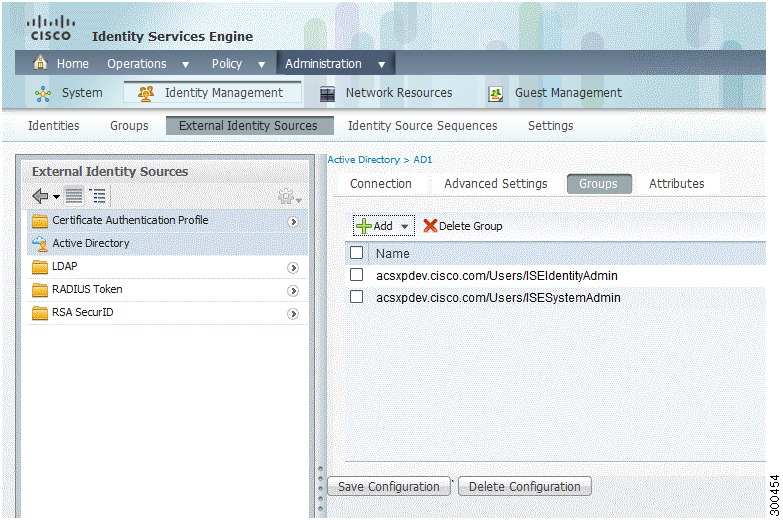Click the green plus Add icon
Screen dimensions: 783x520
[364, 226]
